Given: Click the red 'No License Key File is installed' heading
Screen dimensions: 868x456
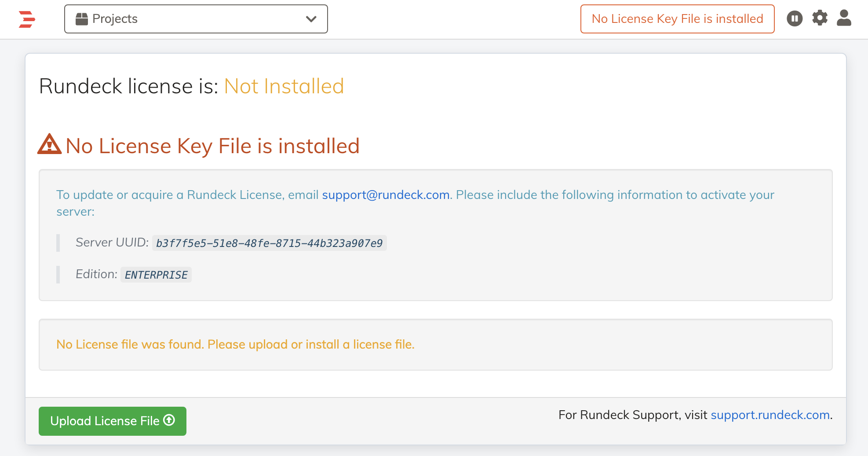Looking at the screenshot, I should tap(212, 146).
